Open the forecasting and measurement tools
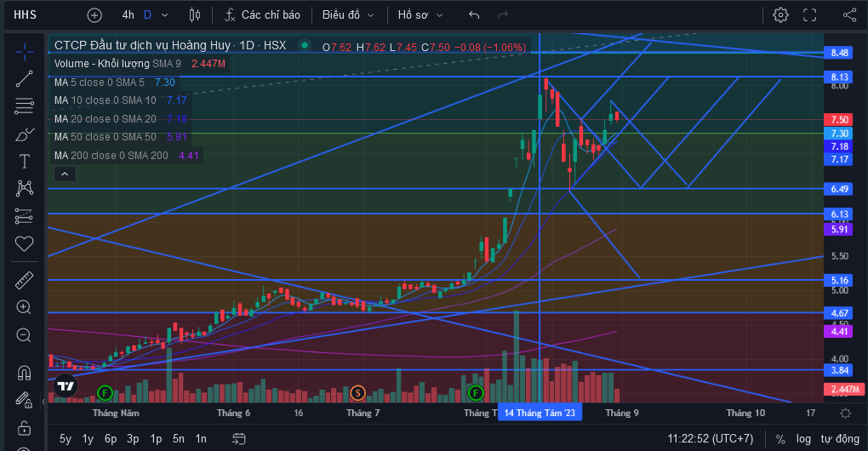 24,216
